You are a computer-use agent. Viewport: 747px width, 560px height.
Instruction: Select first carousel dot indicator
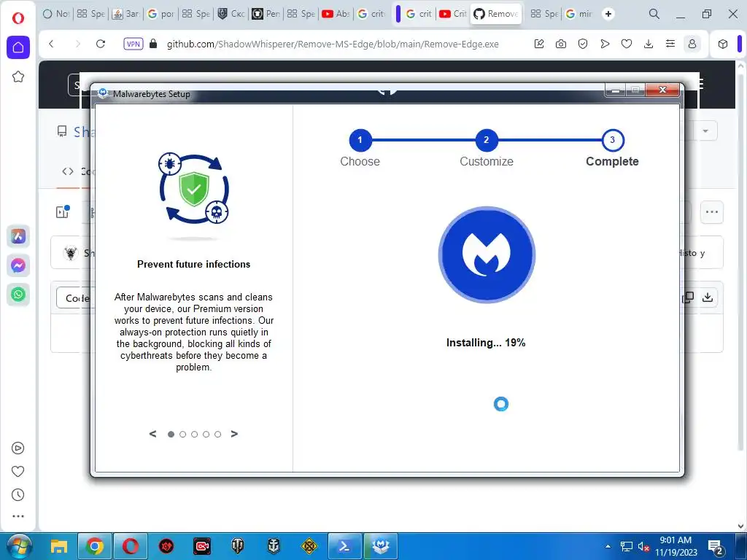pyautogui.click(x=171, y=435)
